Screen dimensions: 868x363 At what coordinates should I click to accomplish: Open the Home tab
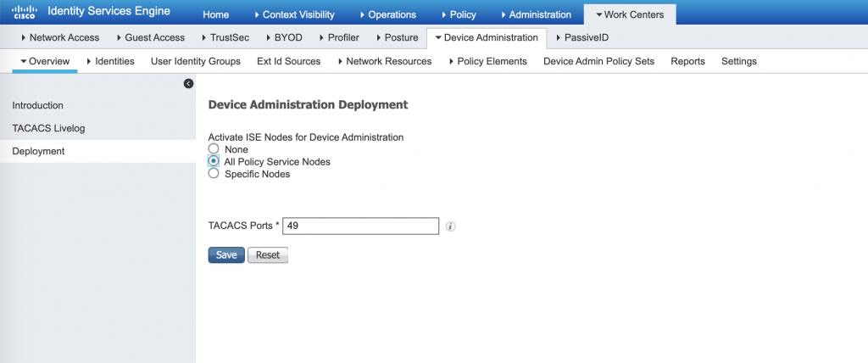pos(216,15)
